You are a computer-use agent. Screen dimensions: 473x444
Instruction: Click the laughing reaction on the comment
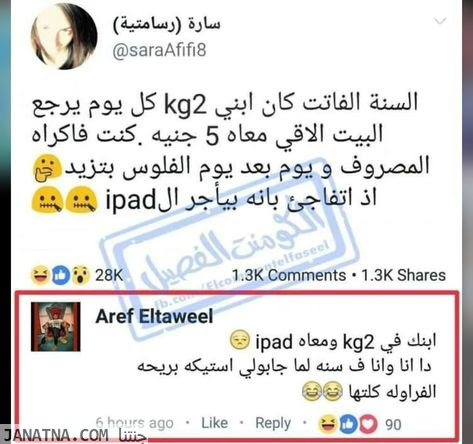point(327,424)
